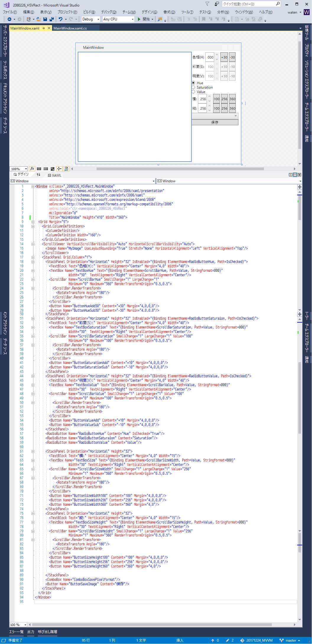Click the 横 size text box showing 256

point(202,99)
